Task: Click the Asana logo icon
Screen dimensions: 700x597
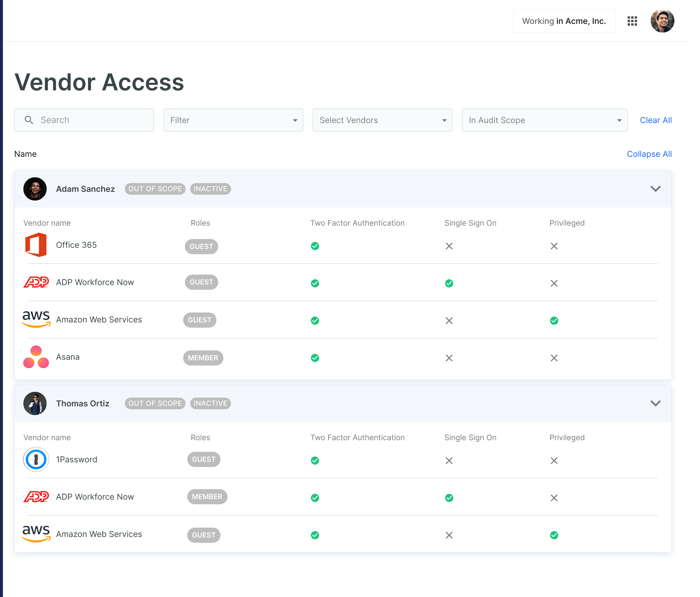Action: pos(36,357)
